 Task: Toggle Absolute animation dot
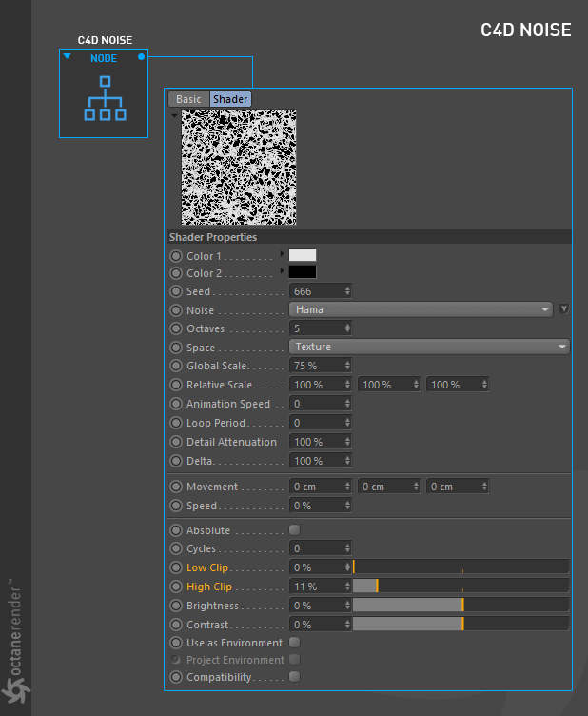(x=176, y=530)
